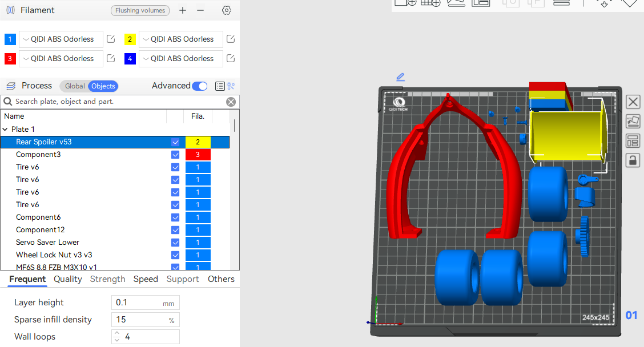Image resolution: width=644 pixels, height=347 pixels.
Task: Remove a filament with minus icon
Action: (x=200, y=10)
